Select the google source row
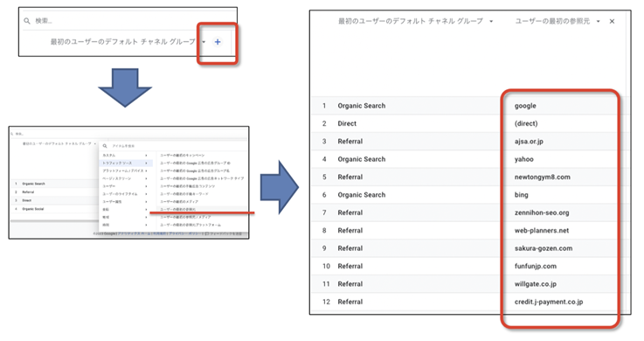This screenshot has height=341, width=644. pyautogui.click(x=468, y=106)
